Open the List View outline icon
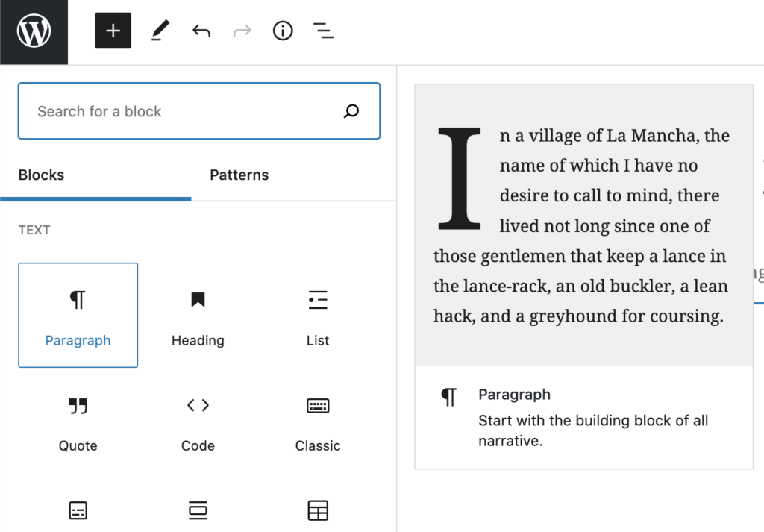The image size is (764, 532). [323, 31]
